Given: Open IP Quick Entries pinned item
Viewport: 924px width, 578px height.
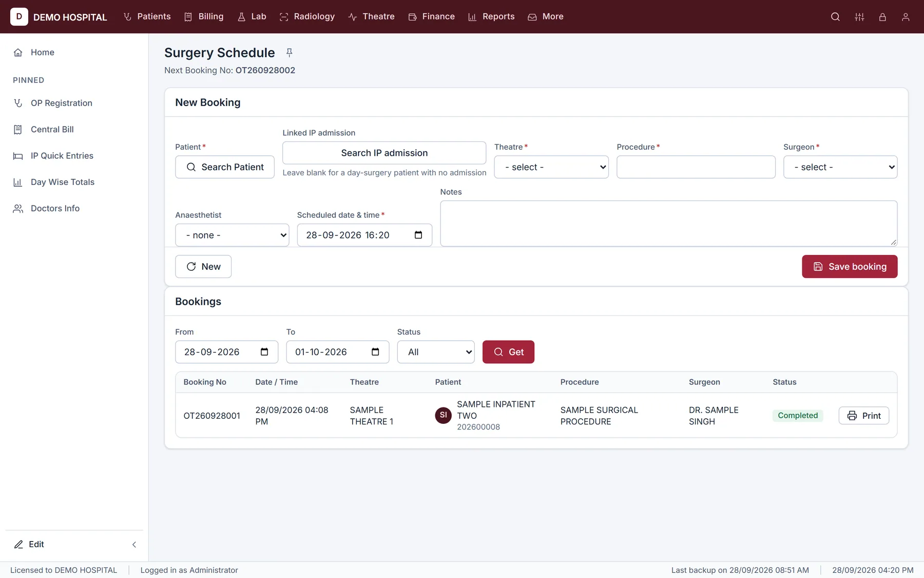Looking at the screenshot, I should (x=74, y=156).
